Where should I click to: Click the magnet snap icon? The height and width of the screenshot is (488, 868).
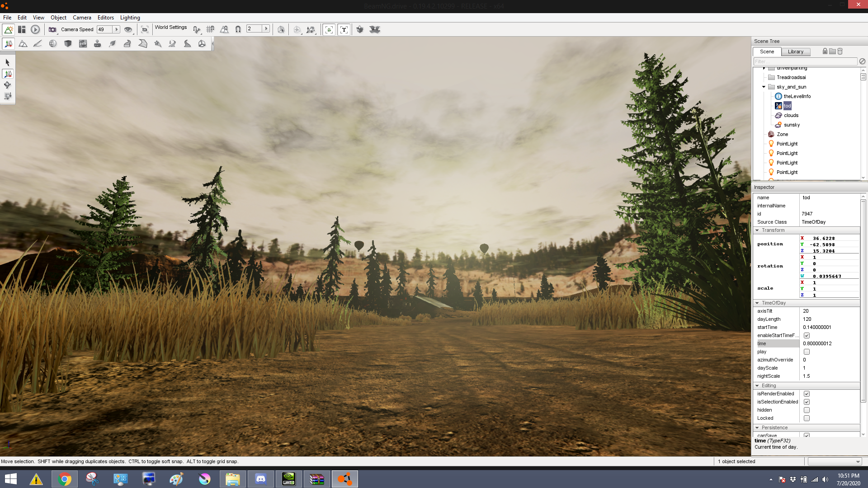tap(238, 30)
